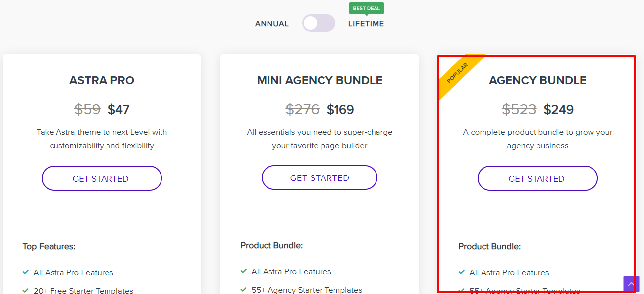The height and width of the screenshot is (294, 644).
Task: Click checkmark beside Mini Agency's All Astra Pro Features
Action: (243, 271)
